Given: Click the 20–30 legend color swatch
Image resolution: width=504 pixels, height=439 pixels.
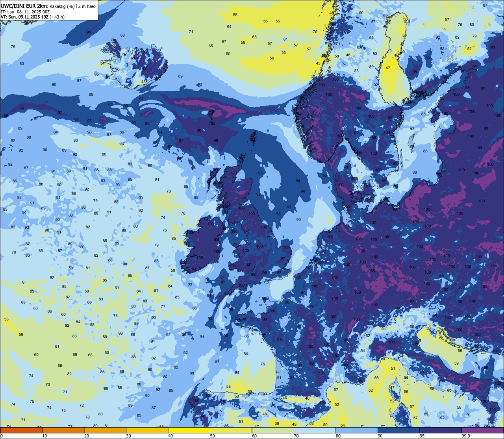Looking at the screenshot, I should pyautogui.click(x=105, y=430).
